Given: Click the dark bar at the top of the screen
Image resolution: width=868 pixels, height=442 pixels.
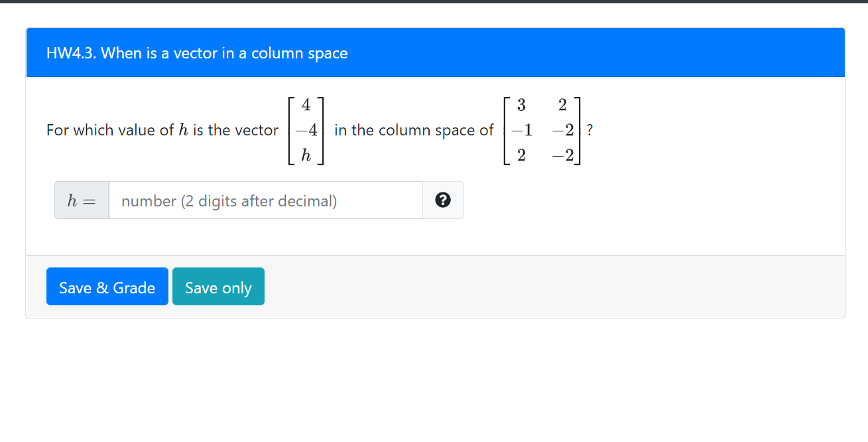Looking at the screenshot, I should click(434, 3).
